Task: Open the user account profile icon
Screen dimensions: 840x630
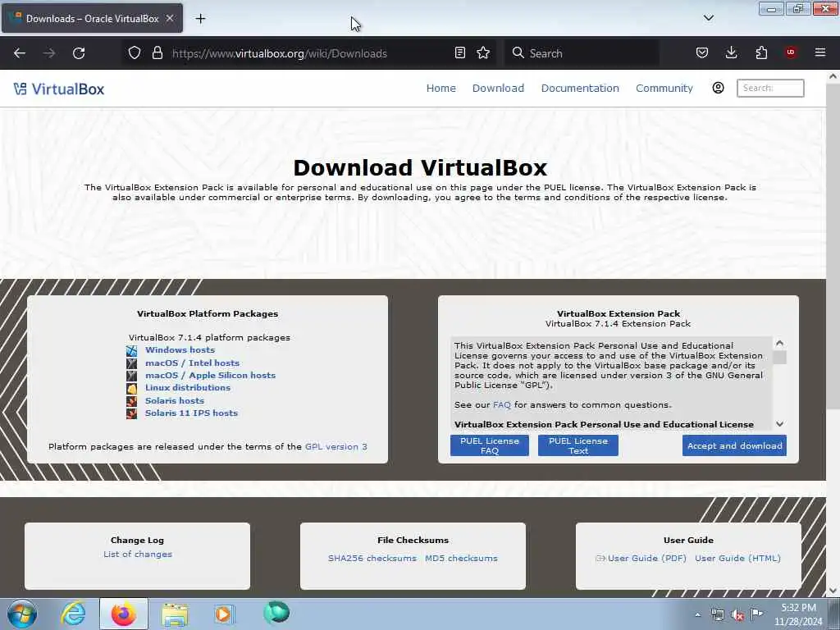Action: pyautogui.click(x=718, y=88)
